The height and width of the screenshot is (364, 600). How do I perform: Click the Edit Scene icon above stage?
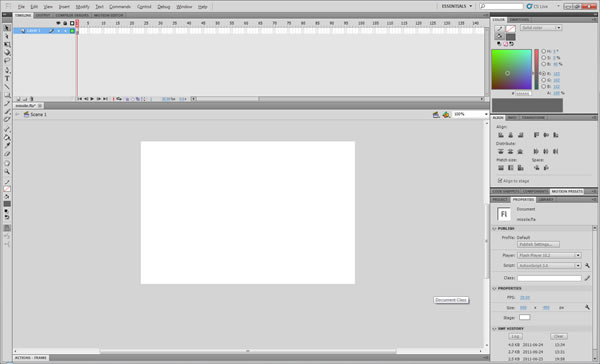pyautogui.click(x=436, y=114)
